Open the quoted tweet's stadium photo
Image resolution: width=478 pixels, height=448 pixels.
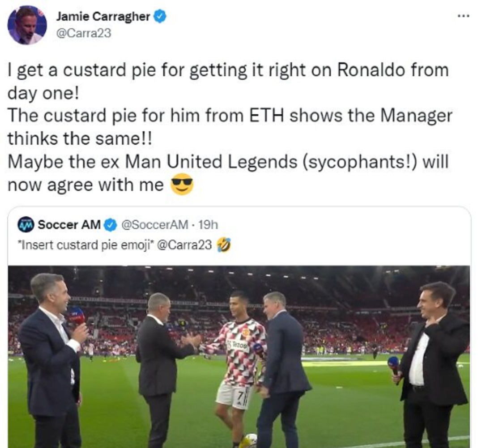[239, 357]
